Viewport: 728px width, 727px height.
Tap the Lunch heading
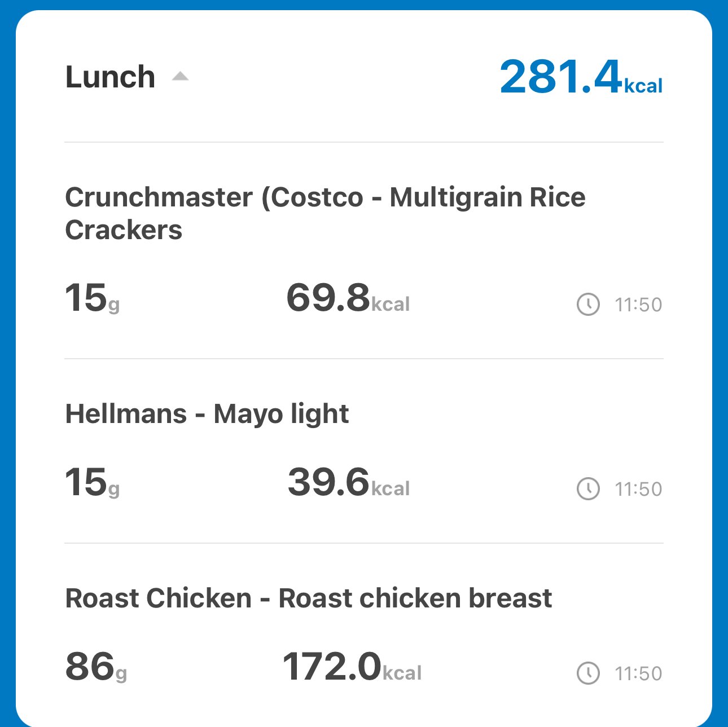[110, 77]
